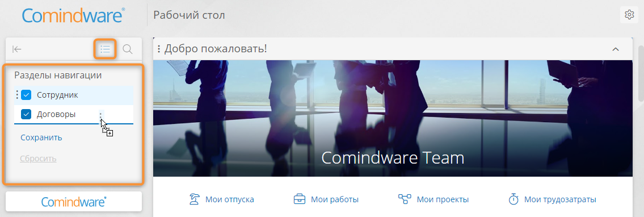Uncheck the Договоры checkbox

pos(26,114)
